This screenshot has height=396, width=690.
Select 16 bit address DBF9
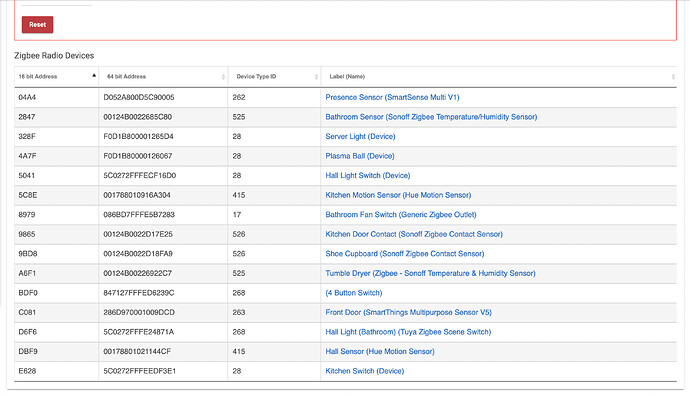pos(28,352)
